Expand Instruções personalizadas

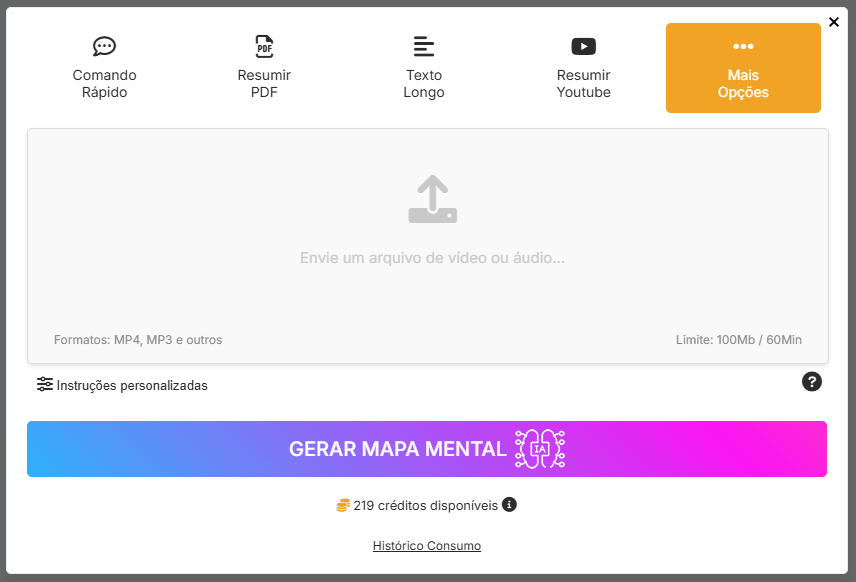pos(122,385)
